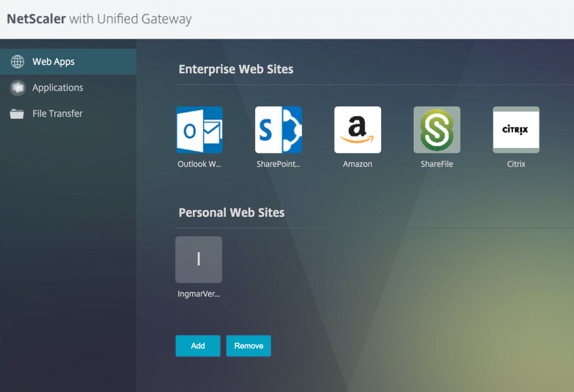Image resolution: width=574 pixels, height=392 pixels.
Task: Open the Amazon web site icon
Action: pos(358,130)
